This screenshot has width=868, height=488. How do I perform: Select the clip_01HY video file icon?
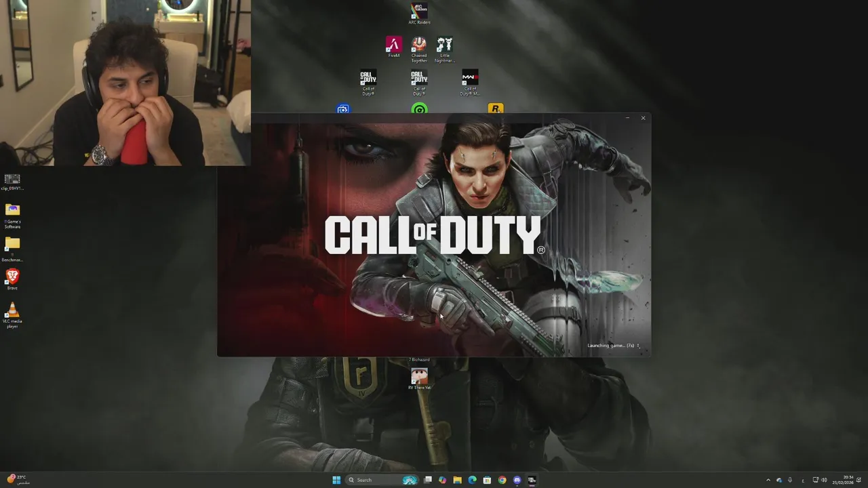tap(12, 182)
